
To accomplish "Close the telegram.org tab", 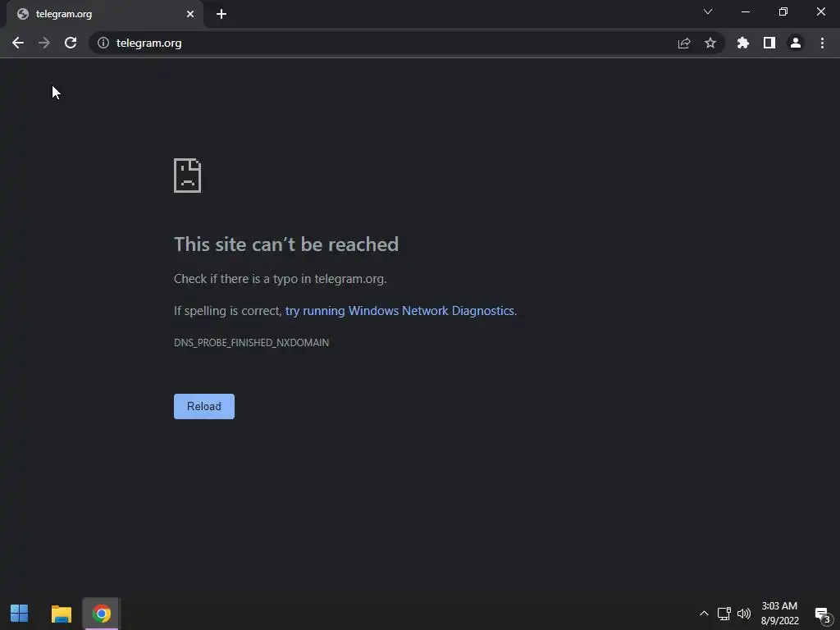I will [x=190, y=14].
